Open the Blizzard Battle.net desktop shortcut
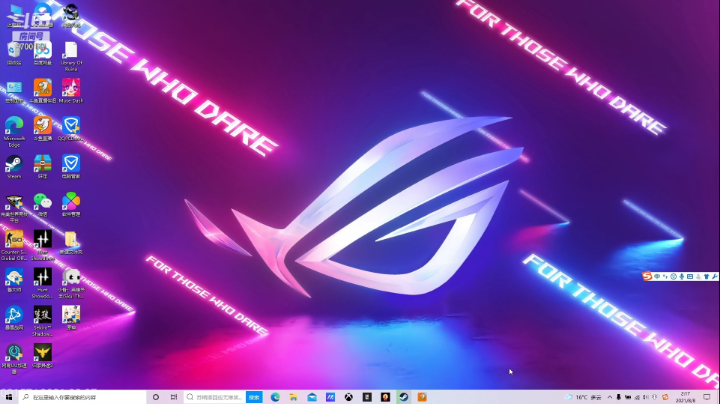The height and width of the screenshot is (404, 720). click(x=14, y=318)
